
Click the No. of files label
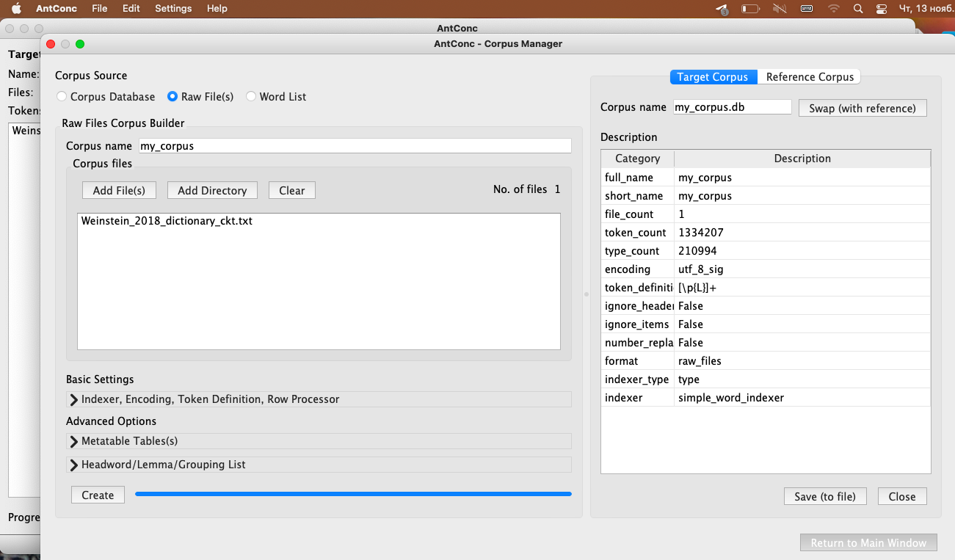point(520,189)
